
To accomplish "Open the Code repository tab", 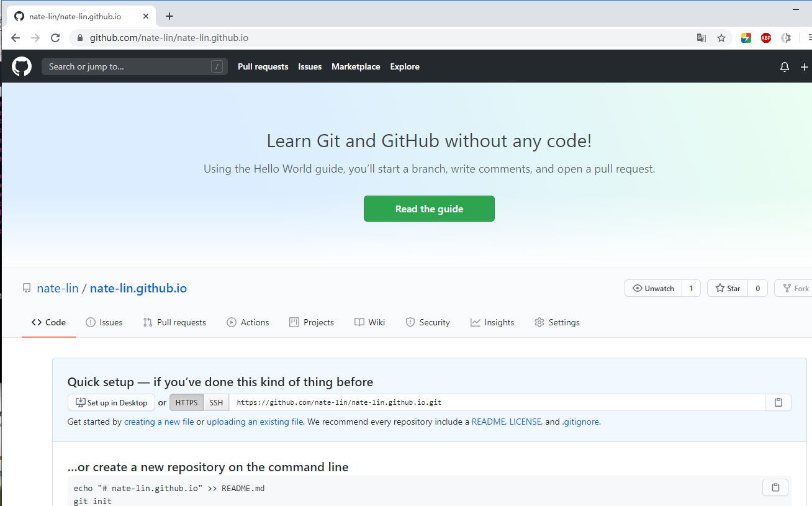I will (48, 322).
